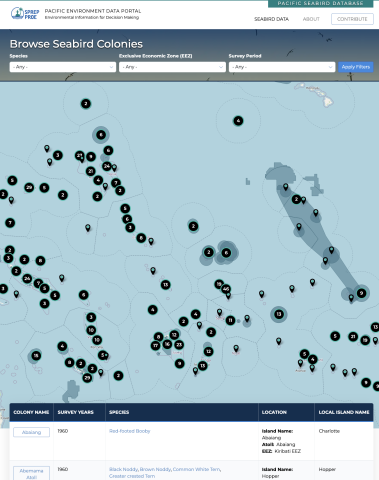
Task: Open the Red-footed Booby species link
Action: (x=130, y=431)
